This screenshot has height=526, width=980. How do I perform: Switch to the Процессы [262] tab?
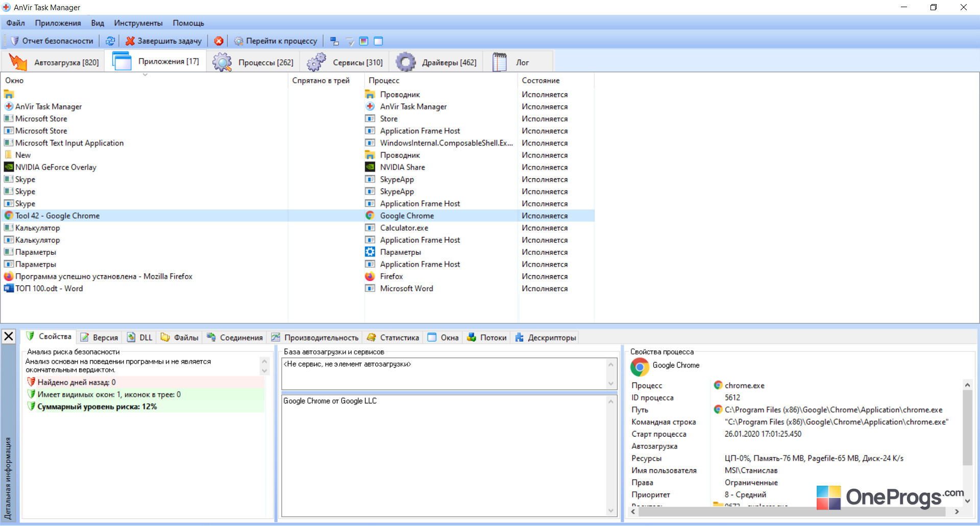point(253,62)
